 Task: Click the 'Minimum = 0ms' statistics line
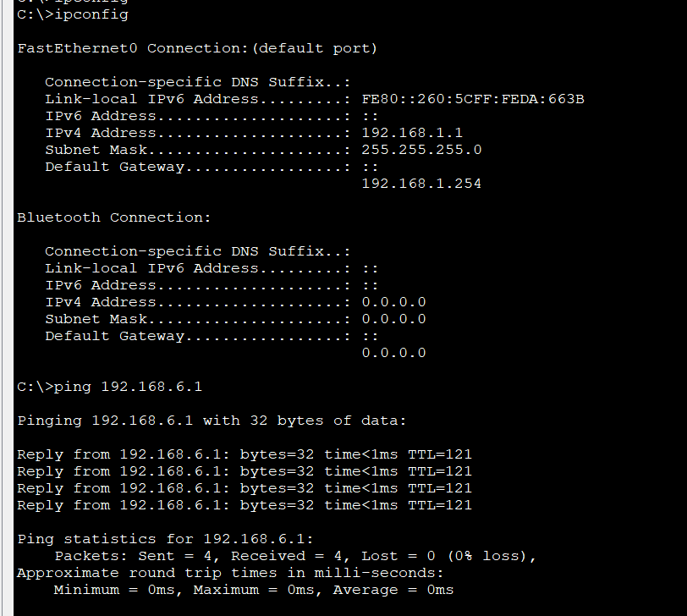pos(253,590)
